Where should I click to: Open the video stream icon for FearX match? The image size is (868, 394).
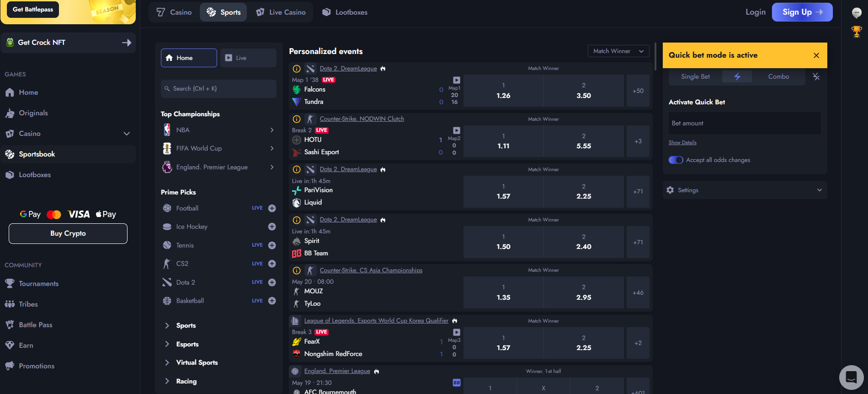point(456,332)
